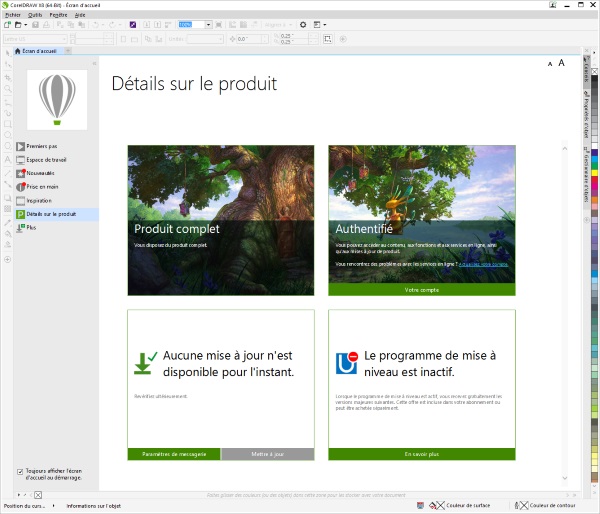The width and height of the screenshot is (600, 514).
Task: Select the Text tool (A icon)
Action: coord(7,159)
